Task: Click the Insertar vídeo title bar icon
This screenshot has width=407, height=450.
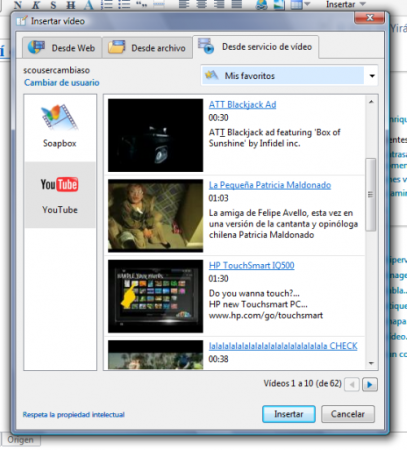Action: click(22, 21)
